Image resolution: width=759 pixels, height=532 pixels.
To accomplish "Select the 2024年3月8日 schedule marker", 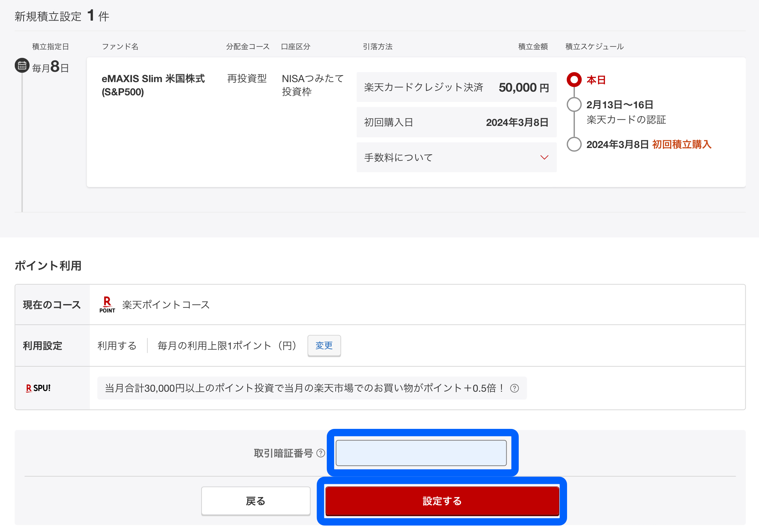I will (574, 144).
